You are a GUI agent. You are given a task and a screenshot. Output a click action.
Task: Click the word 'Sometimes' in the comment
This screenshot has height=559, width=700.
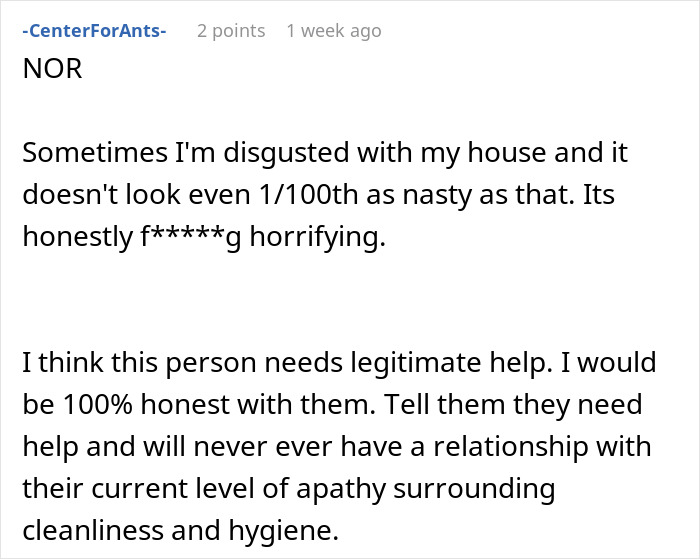pyautogui.click(x=85, y=153)
